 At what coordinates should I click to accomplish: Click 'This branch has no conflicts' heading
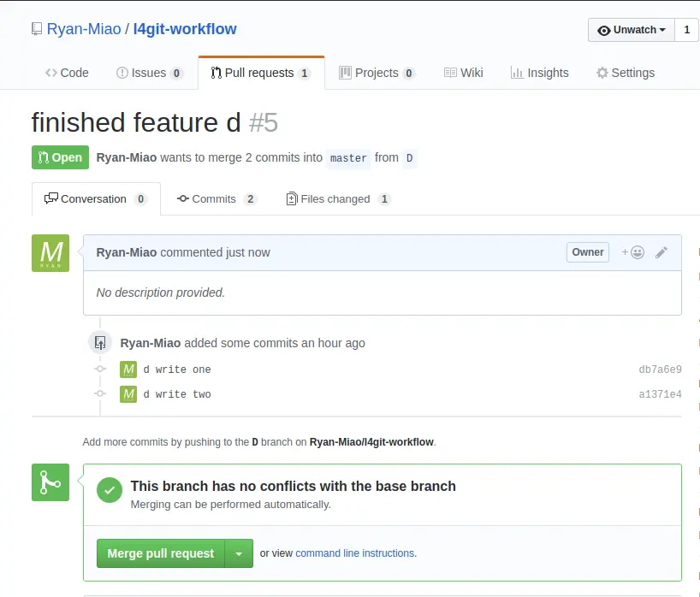pyautogui.click(x=293, y=486)
